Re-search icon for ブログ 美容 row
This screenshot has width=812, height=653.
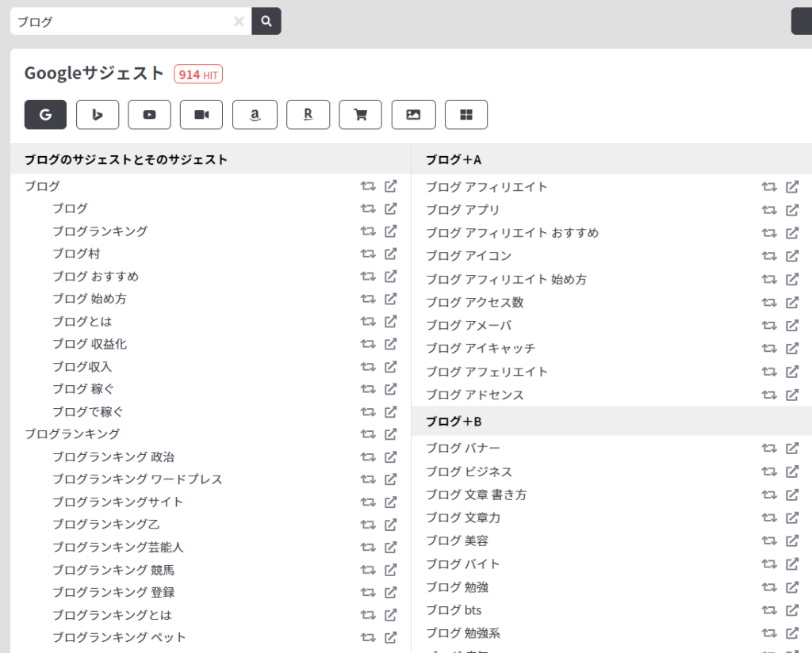[769, 540]
